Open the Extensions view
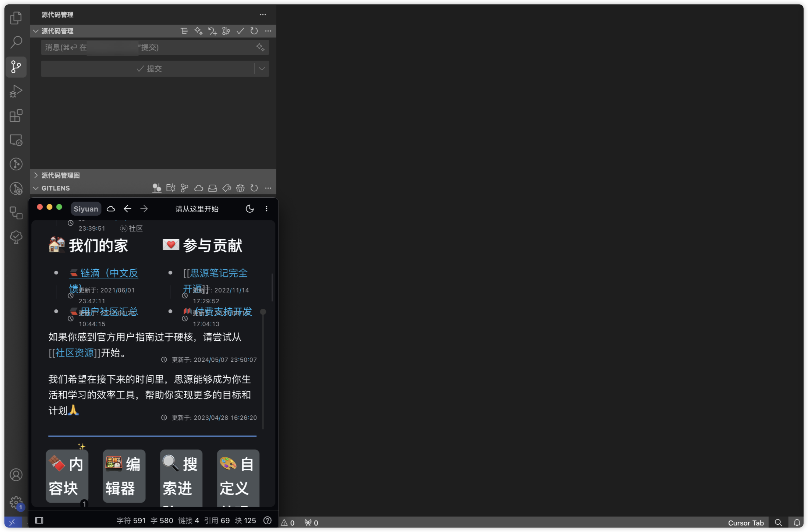Screen dimensions: 808x532 [16, 116]
